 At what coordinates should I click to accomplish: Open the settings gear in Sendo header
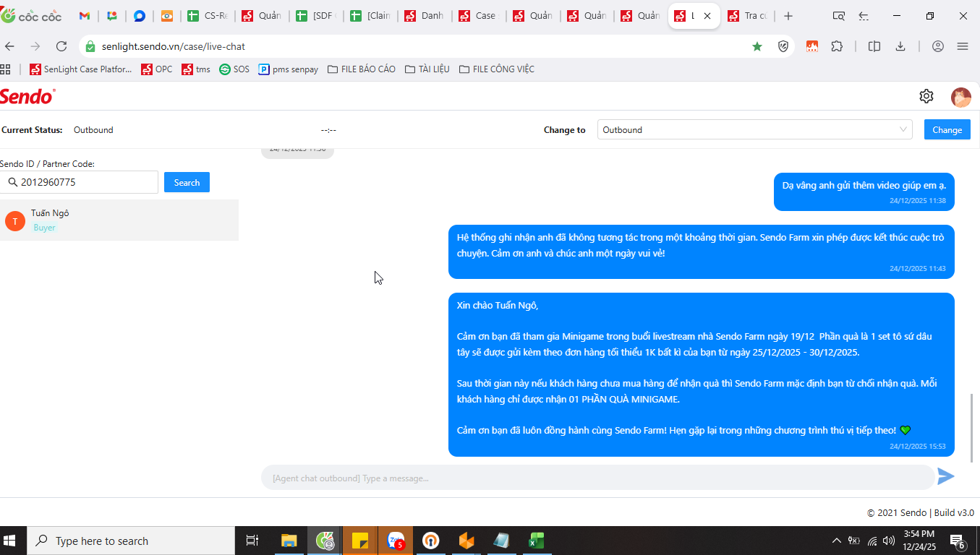[926, 96]
